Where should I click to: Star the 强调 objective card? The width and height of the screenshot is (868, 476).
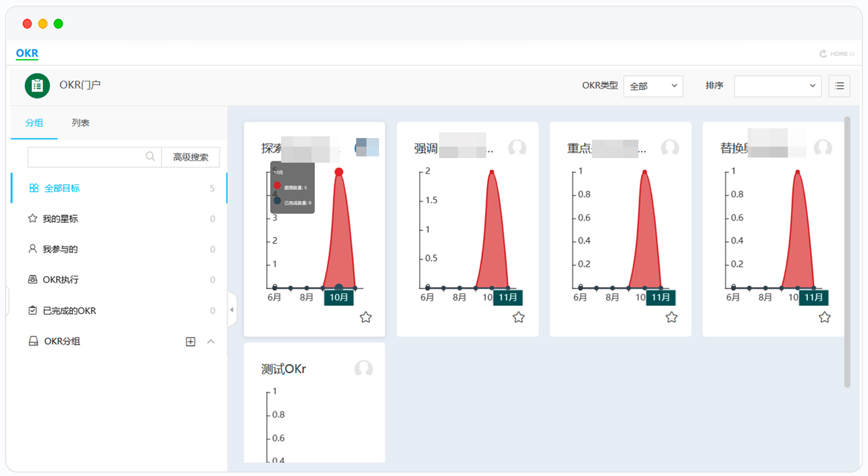coord(519,317)
